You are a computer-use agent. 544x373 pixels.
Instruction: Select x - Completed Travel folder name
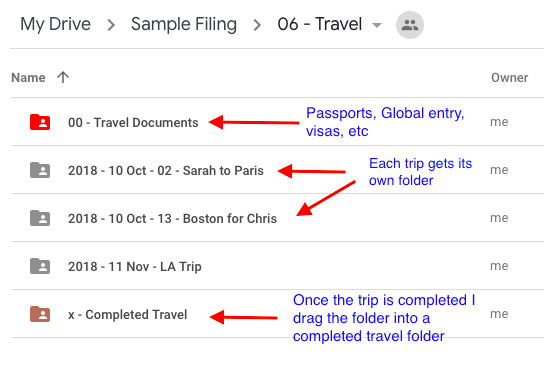(128, 314)
